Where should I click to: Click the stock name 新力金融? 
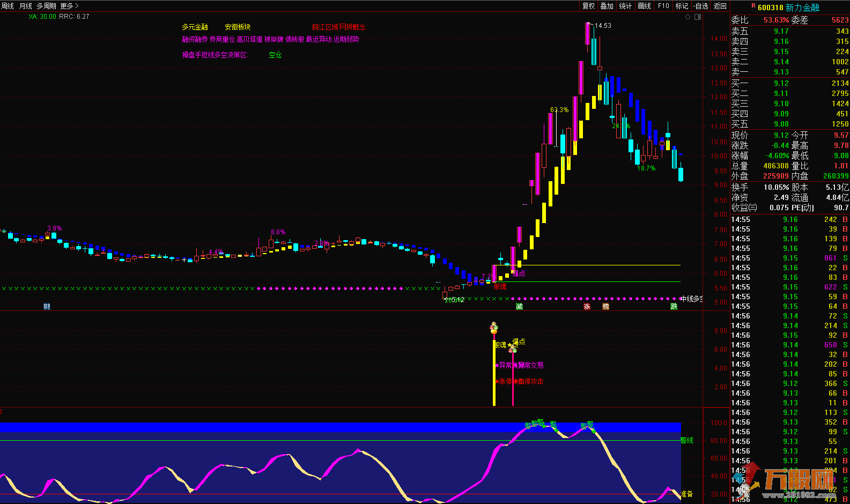tap(802, 8)
